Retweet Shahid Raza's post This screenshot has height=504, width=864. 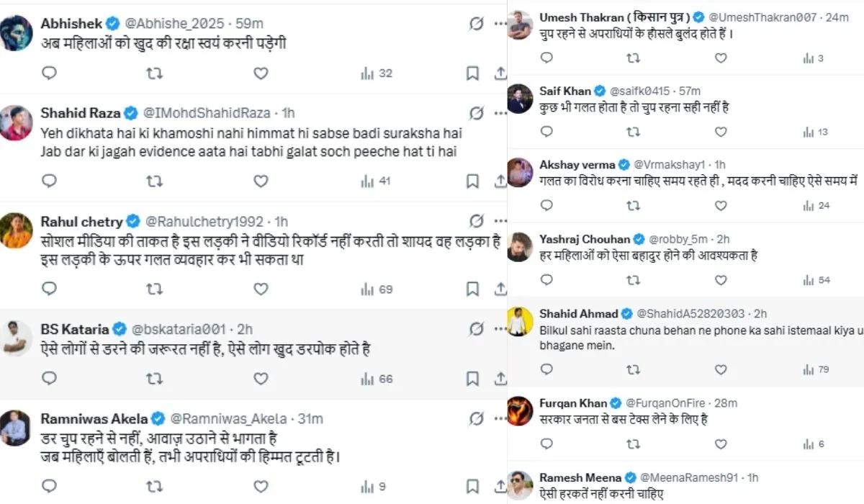click(x=154, y=181)
